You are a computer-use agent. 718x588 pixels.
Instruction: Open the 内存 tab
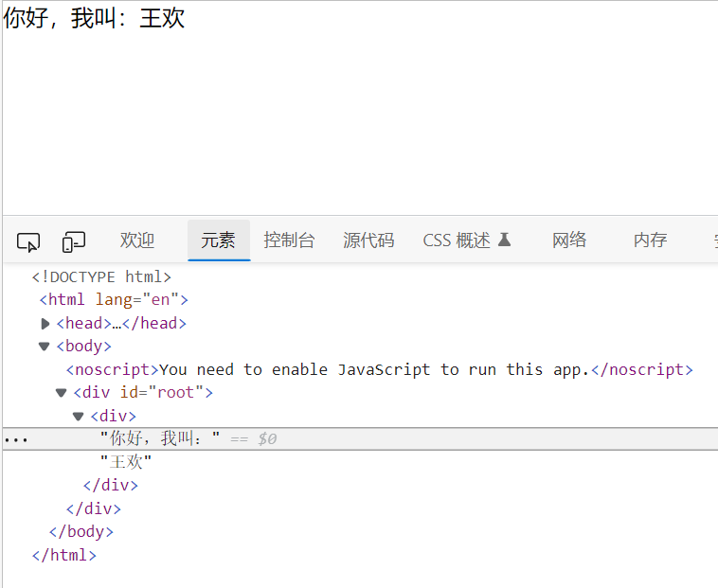pos(650,241)
